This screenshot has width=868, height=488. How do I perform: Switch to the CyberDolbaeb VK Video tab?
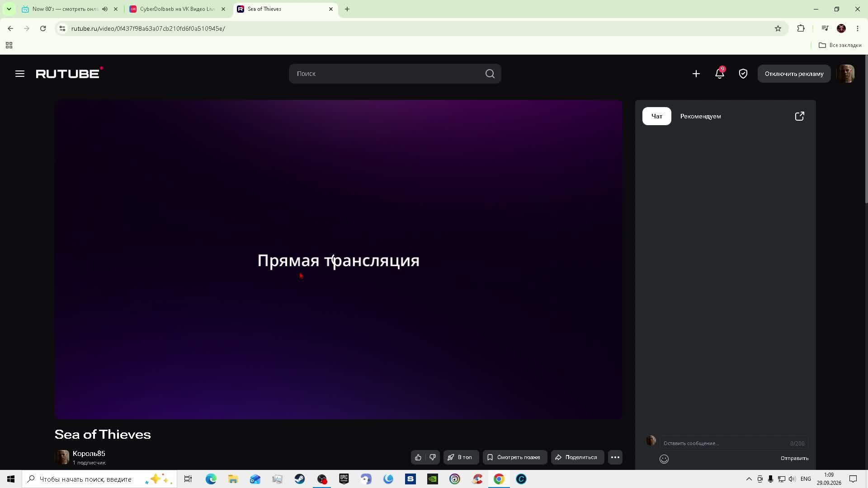178,9
